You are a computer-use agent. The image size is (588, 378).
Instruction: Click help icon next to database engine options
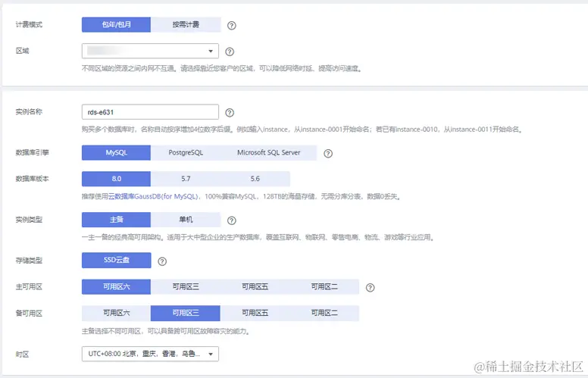coord(328,153)
